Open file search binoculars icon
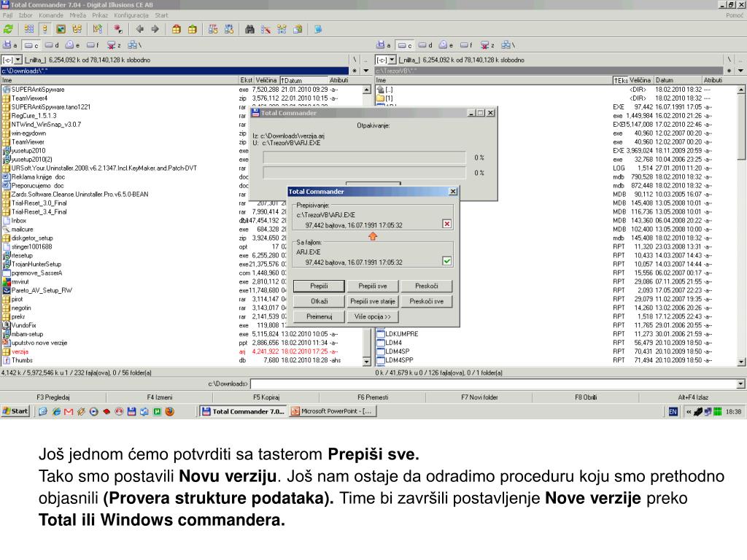 click(249, 29)
